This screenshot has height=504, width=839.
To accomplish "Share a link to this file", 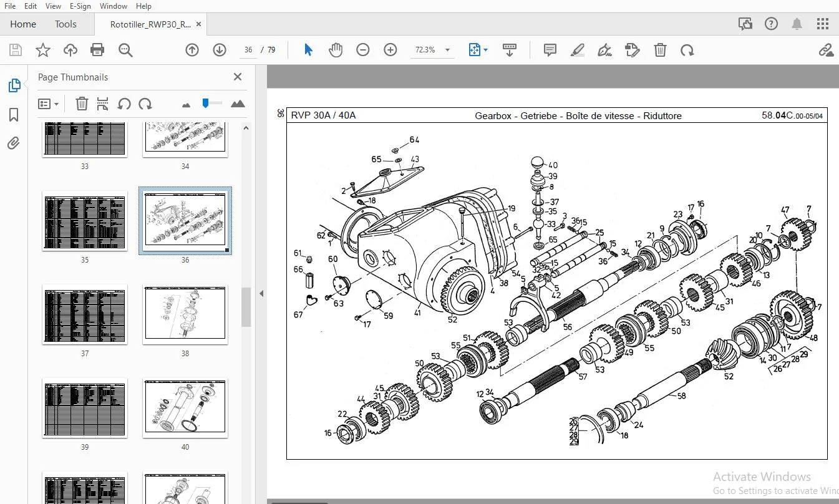I will pyautogui.click(x=826, y=50).
